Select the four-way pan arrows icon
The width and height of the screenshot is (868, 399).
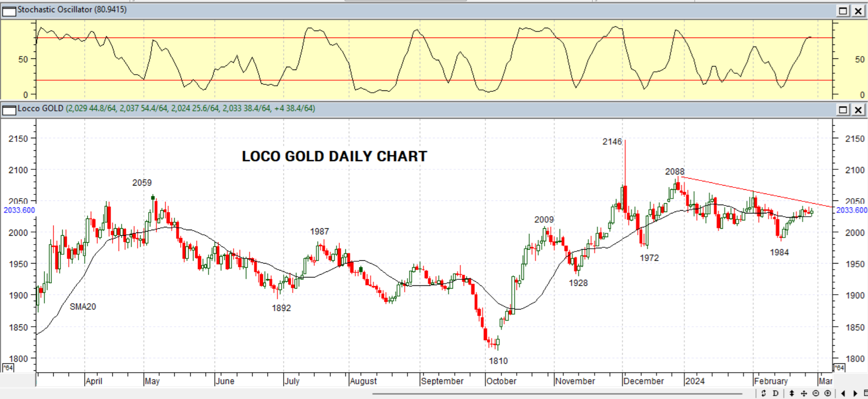pos(804,393)
